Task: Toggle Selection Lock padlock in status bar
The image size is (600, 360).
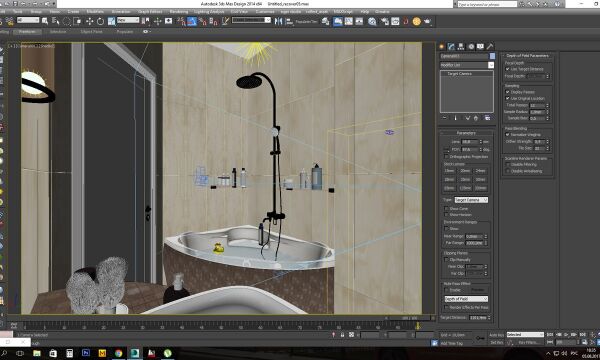Action: coord(342,335)
